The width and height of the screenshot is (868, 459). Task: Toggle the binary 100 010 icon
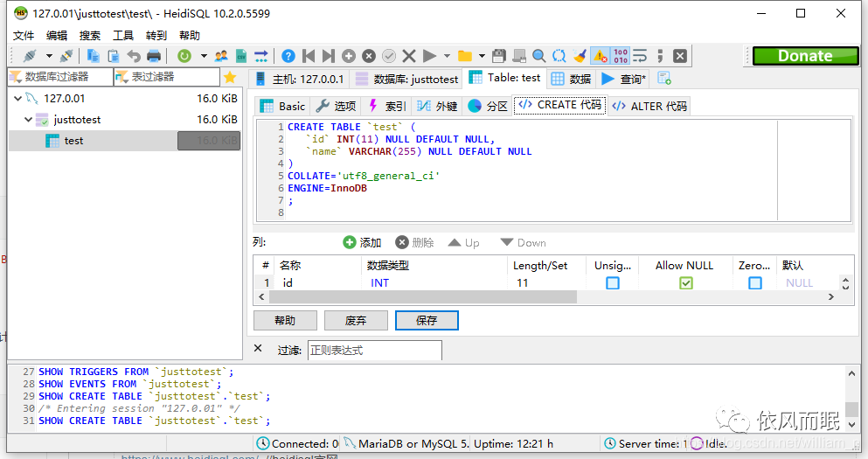pos(621,56)
